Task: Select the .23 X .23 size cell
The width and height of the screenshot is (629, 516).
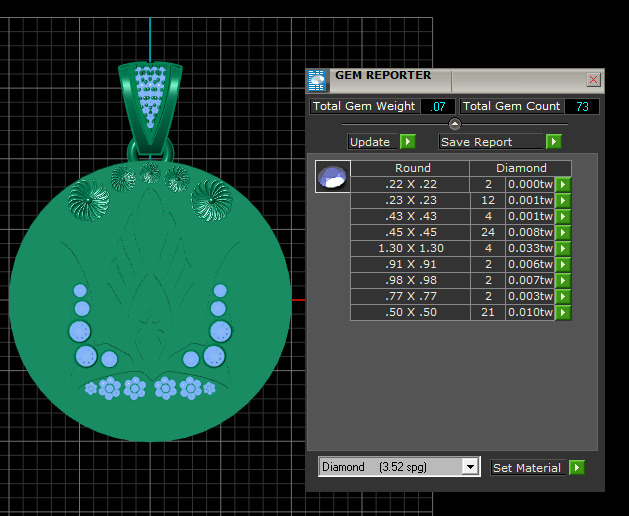Action: [411, 200]
